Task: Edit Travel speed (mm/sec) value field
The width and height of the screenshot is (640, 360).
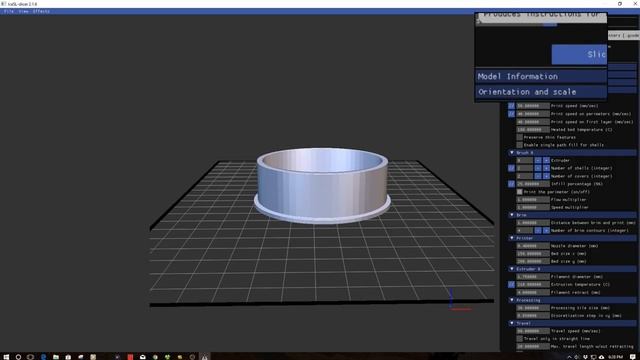Action: (533, 331)
